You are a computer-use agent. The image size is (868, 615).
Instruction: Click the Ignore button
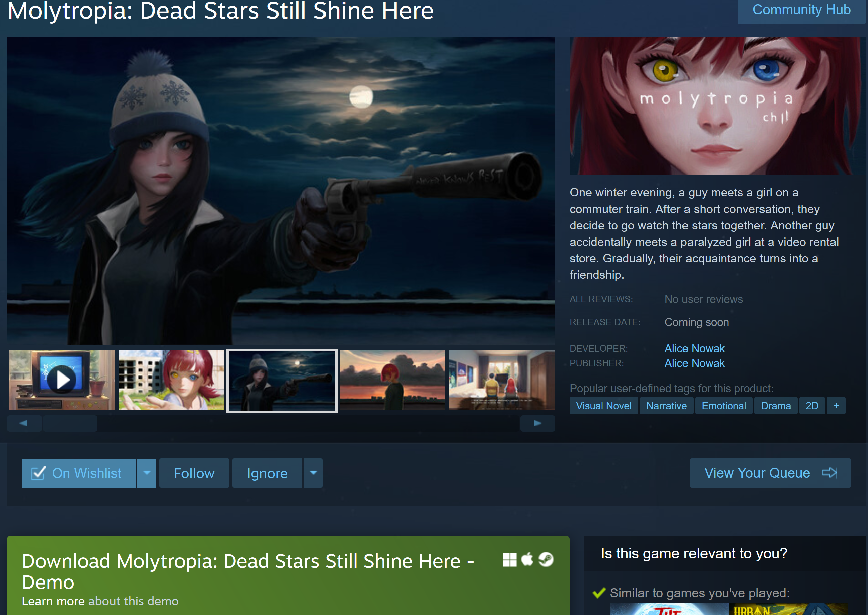[x=267, y=473]
